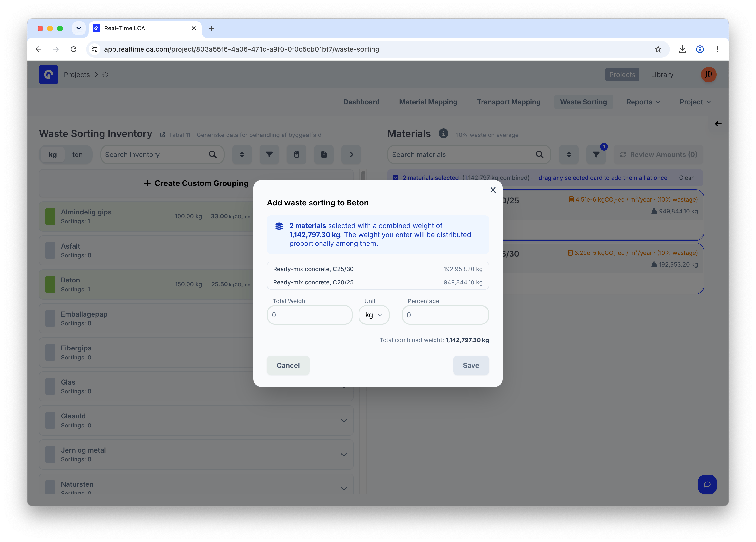Image resolution: width=756 pixels, height=542 pixels.
Task: Open browser downloads icon
Action: tap(682, 49)
